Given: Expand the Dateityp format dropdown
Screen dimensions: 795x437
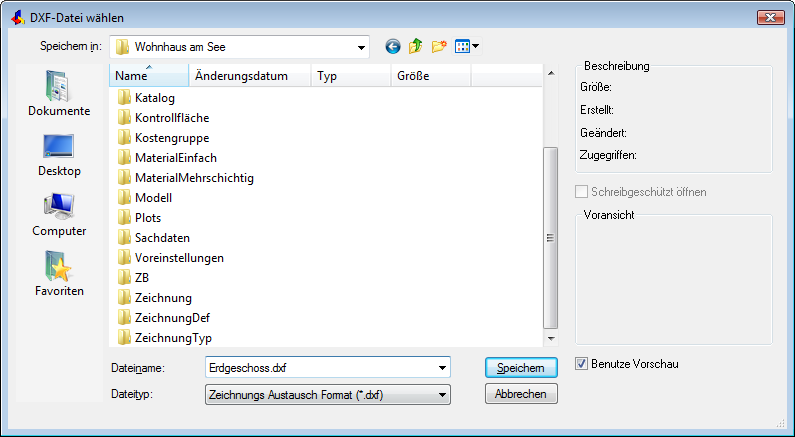Looking at the screenshot, I should coord(442,394).
